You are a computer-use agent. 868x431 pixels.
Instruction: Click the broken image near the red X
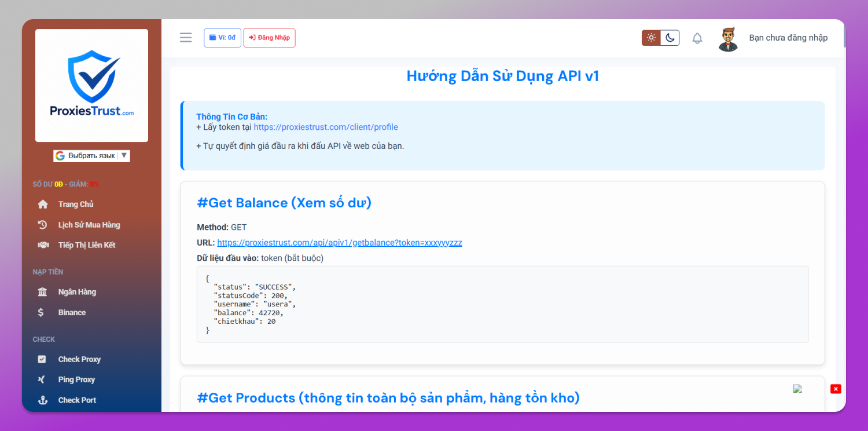798,389
